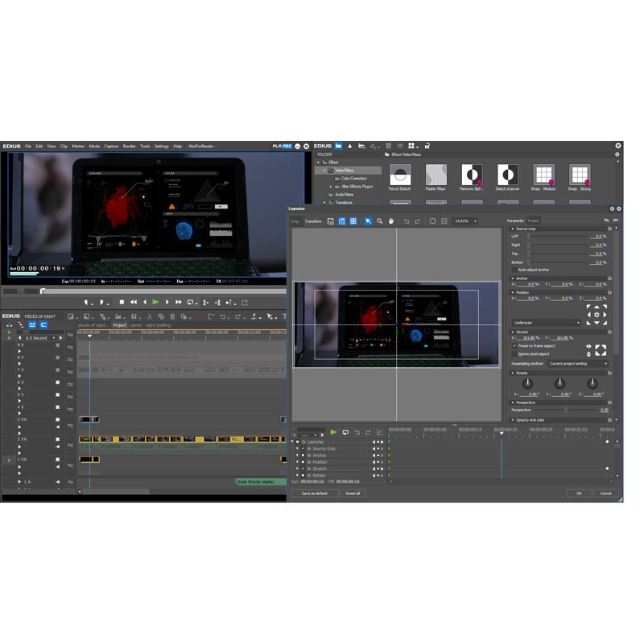Image resolution: width=644 pixels, height=644 pixels.
Task: Adjust the Perspective slider
Action: [566, 409]
